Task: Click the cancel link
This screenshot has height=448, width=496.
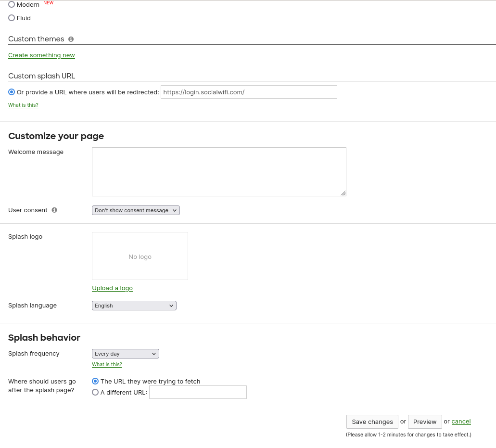Action: pyautogui.click(x=461, y=422)
